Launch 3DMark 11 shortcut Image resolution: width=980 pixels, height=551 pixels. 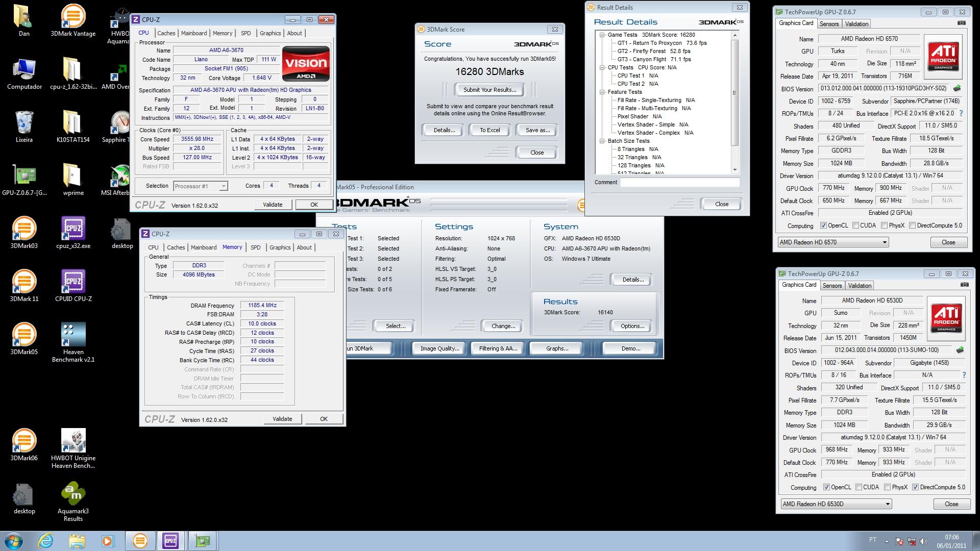point(24,286)
